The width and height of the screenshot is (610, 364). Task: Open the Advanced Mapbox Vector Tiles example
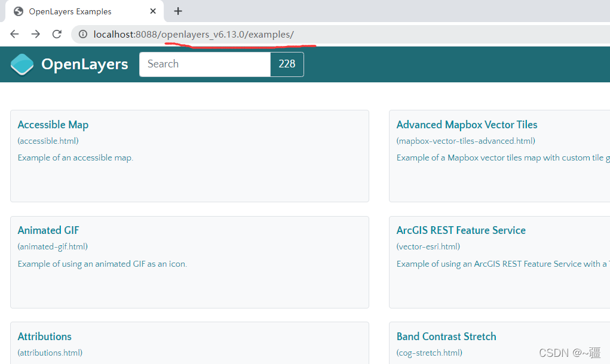[467, 125]
